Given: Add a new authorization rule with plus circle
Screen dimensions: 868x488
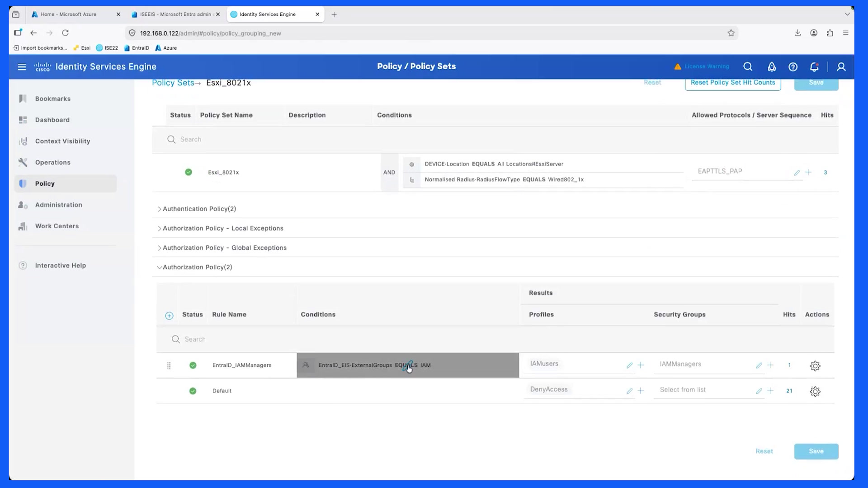Looking at the screenshot, I should 169,316.
